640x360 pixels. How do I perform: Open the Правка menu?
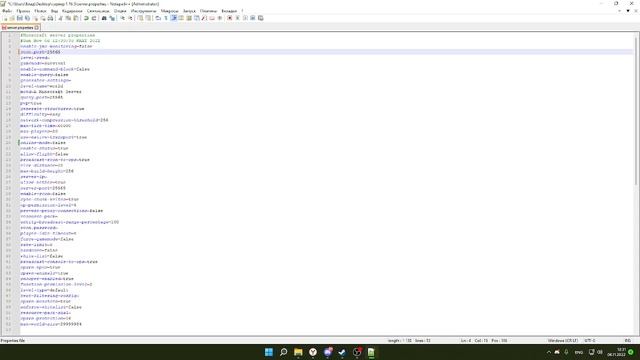click(23, 11)
